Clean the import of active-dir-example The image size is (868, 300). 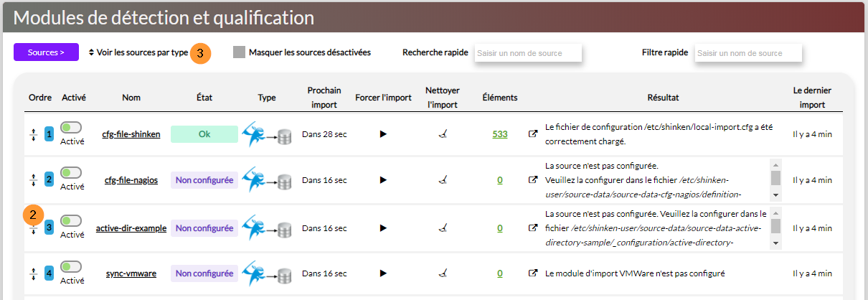[443, 228]
